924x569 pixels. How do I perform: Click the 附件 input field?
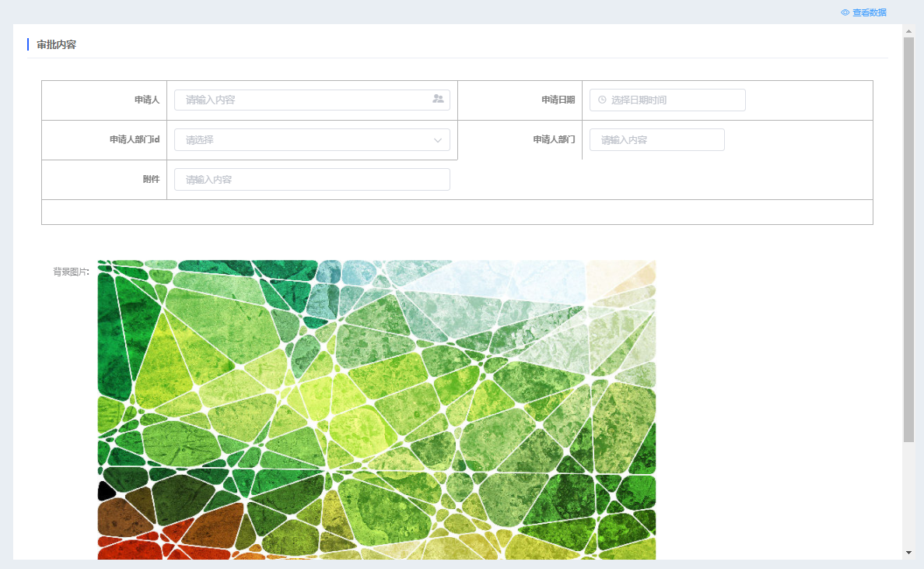(x=312, y=179)
